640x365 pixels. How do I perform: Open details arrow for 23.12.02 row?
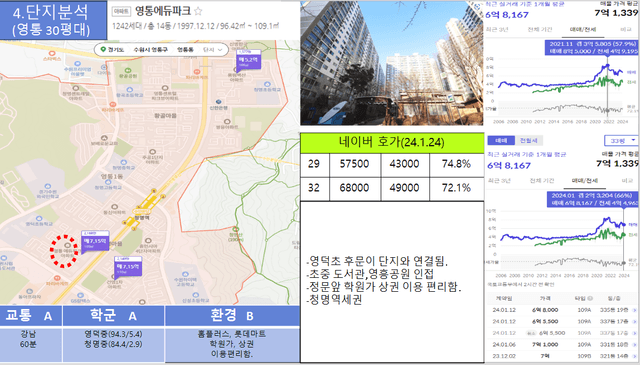pyautogui.click(x=635, y=356)
